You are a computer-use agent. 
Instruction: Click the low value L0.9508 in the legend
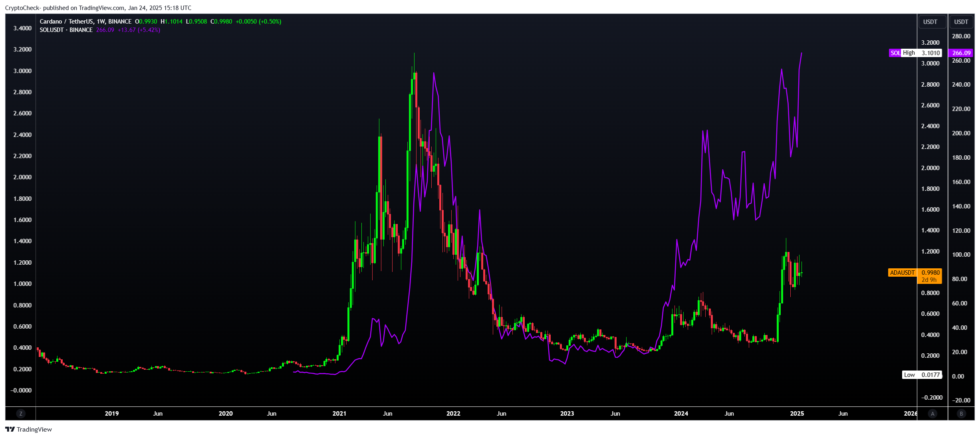(196, 22)
